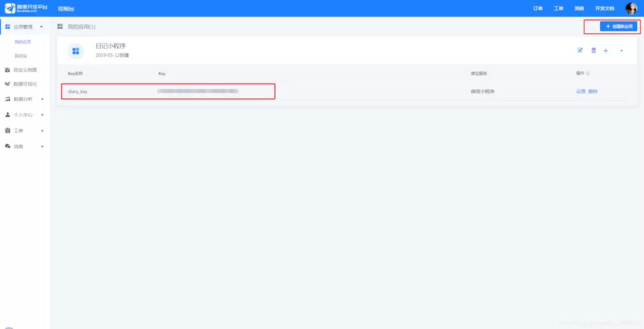Select 我的应用 in the sidebar
Screen dimensions: 644x329
tap(23, 42)
